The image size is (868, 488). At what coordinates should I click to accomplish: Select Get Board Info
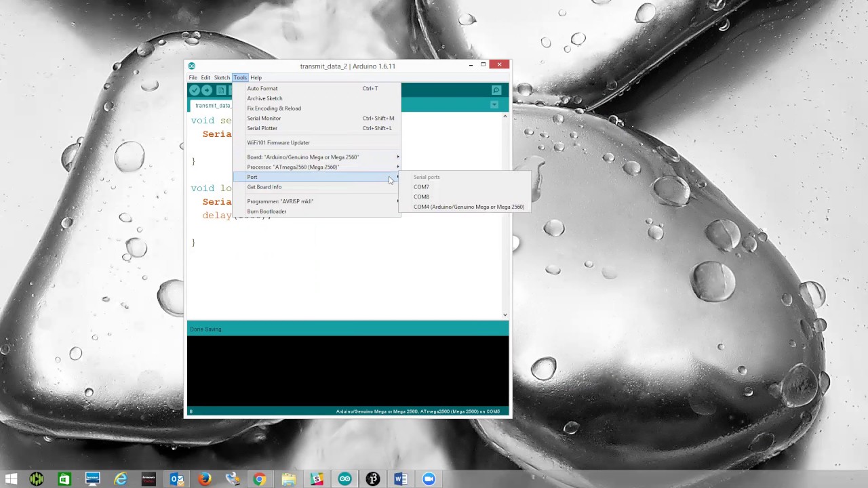coord(317,187)
